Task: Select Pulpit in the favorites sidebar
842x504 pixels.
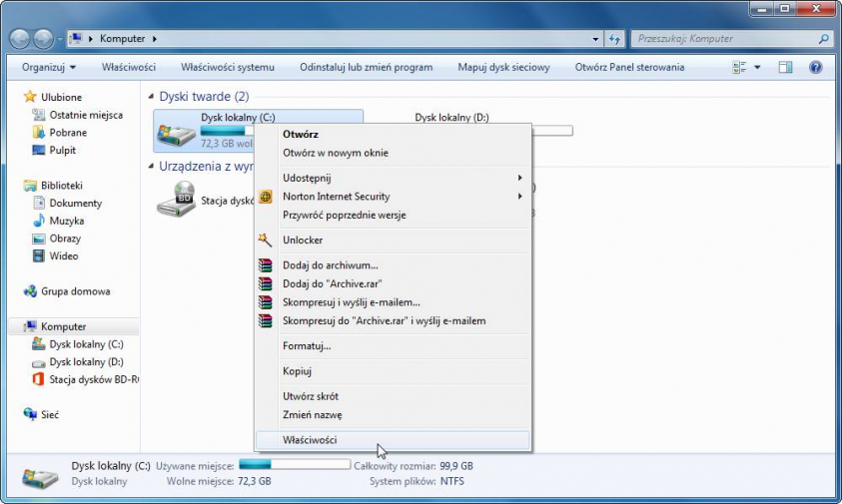Action: coord(62,151)
